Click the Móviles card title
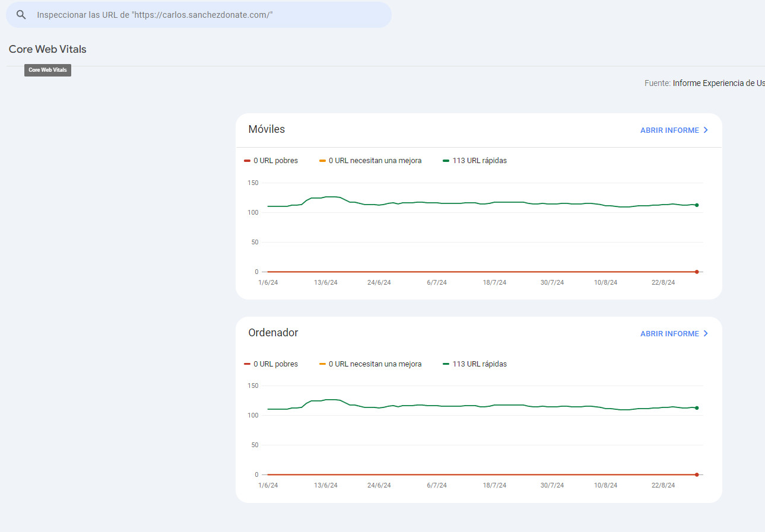This screenshot has width=765, height=532. 266,129
